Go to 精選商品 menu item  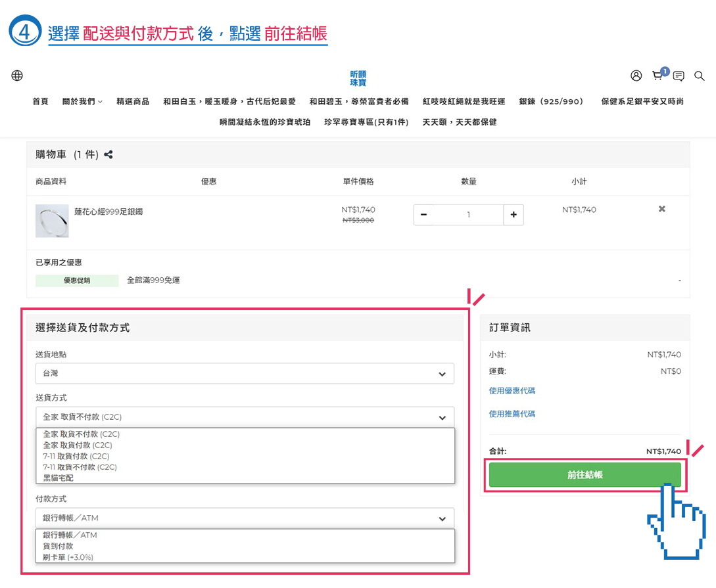click(x=133, y=102)
